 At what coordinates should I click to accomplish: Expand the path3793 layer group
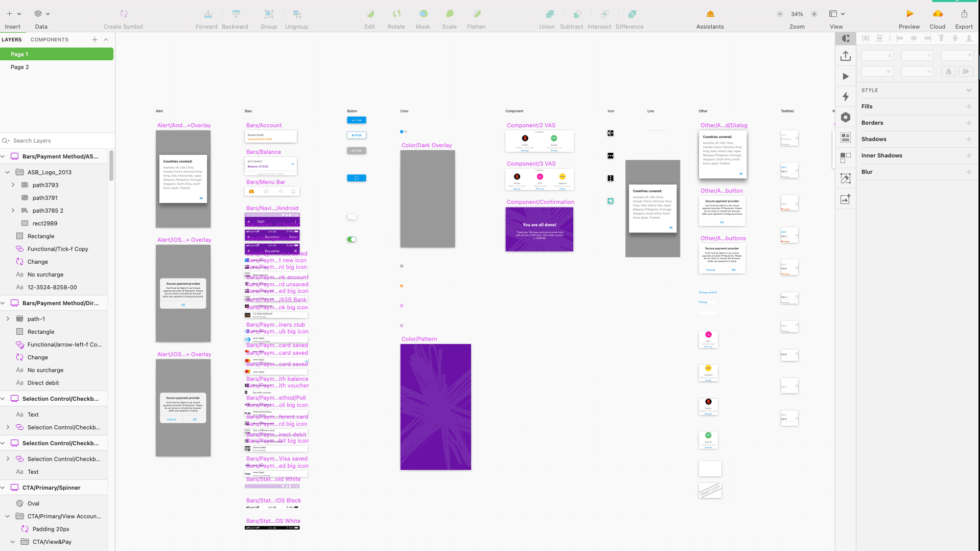coord(13,185)
